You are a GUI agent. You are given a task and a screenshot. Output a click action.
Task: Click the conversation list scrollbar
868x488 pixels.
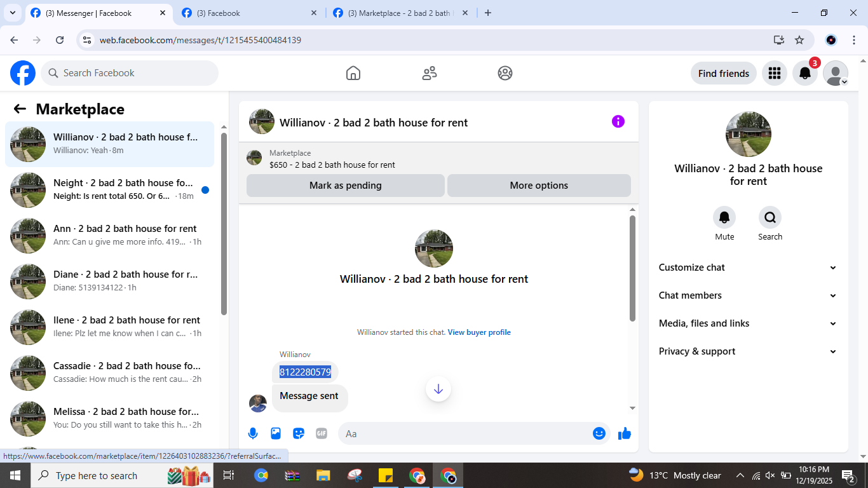click(224, 224)
